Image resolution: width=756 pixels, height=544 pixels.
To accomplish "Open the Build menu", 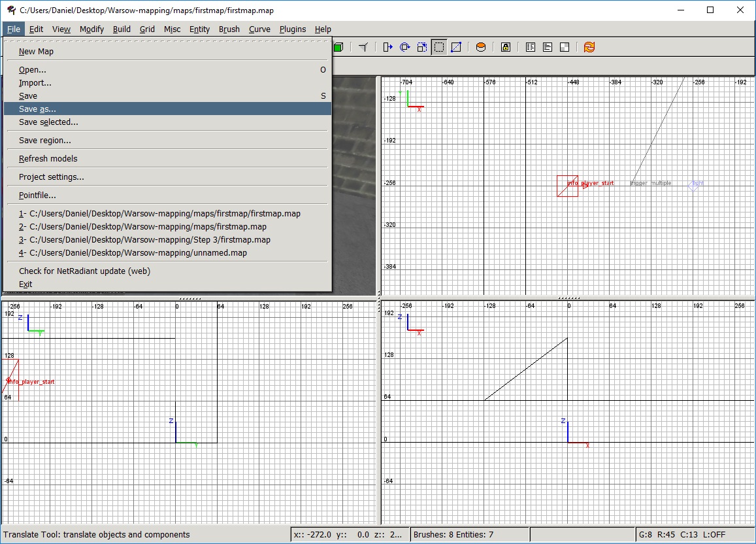I will 122,29.
